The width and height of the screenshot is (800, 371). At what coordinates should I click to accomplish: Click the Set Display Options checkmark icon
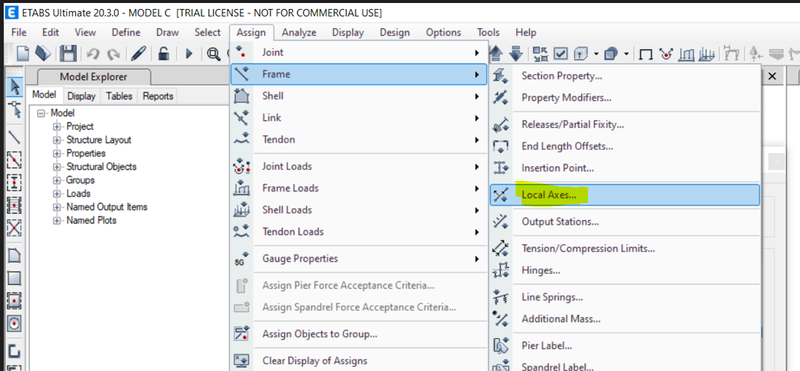561,53
